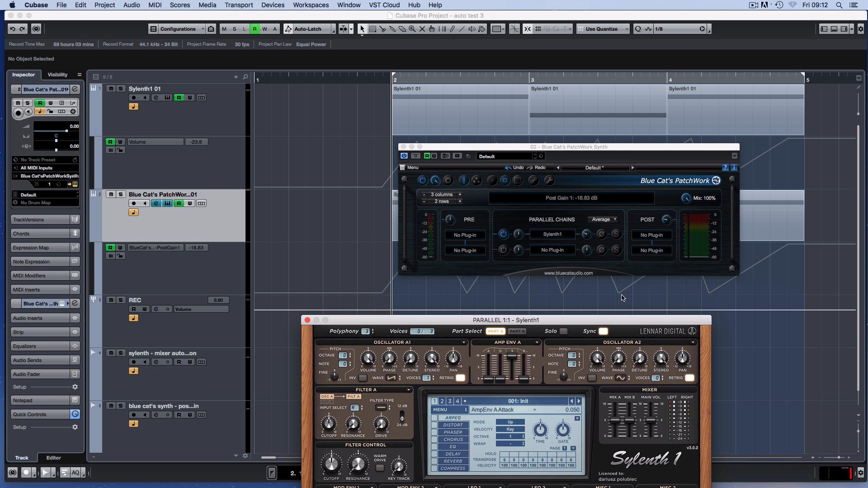Click the link chain icon in PatchWork
Screen dimensions: 868x488
point(533,180)
